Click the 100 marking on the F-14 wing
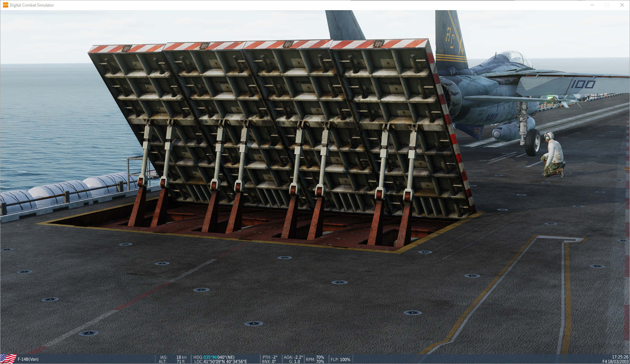The image size is (630, 364). [583, 84]
